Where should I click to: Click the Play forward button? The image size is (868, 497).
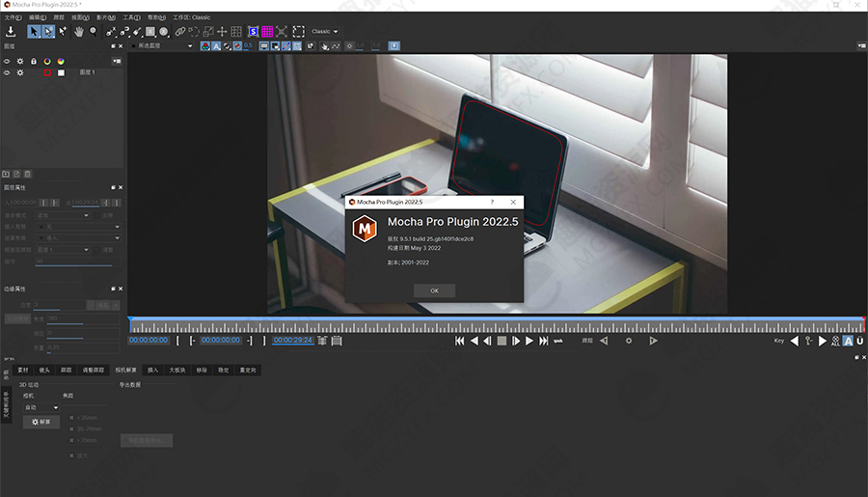(529, 341)
